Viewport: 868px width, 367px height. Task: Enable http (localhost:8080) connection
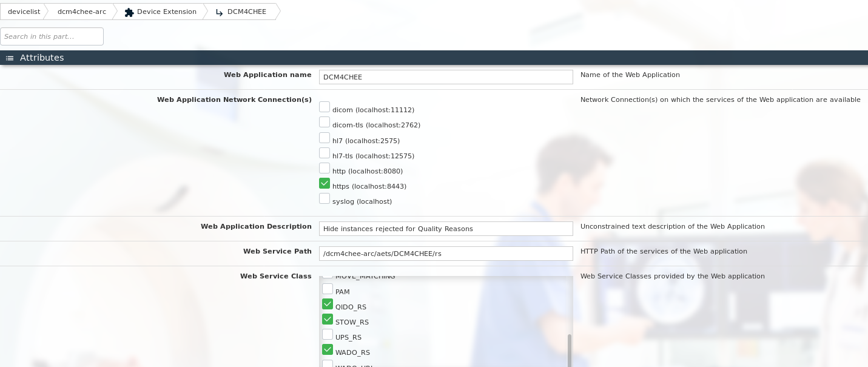(325, 168)
